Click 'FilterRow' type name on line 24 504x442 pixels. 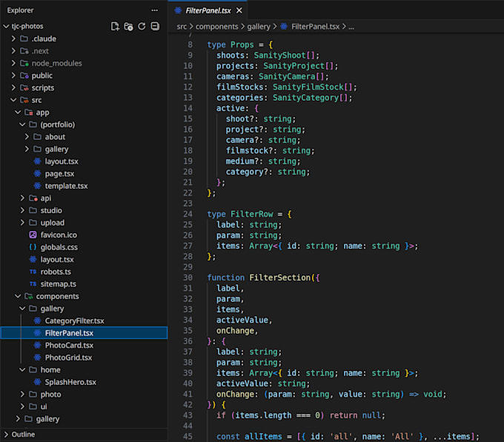[251, 214]
